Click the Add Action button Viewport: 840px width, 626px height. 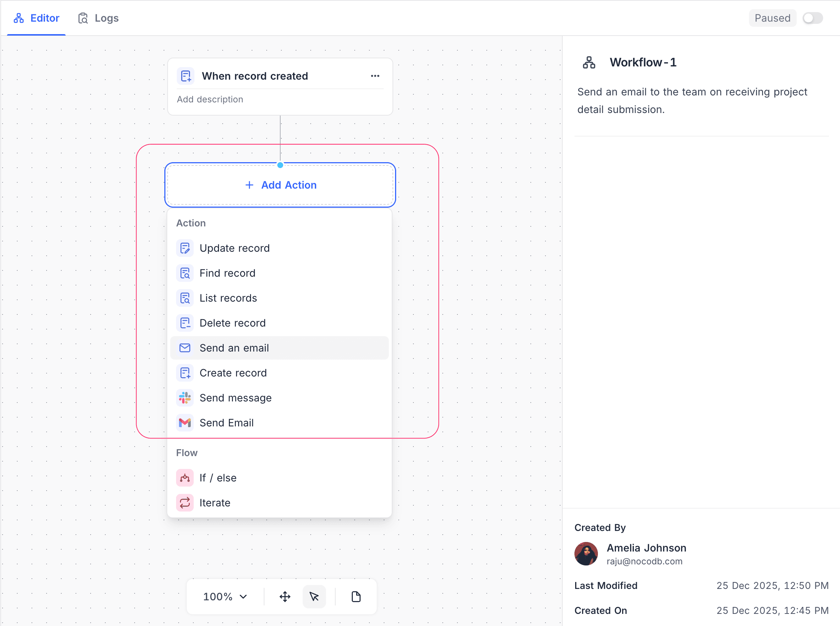pos(280,185)
